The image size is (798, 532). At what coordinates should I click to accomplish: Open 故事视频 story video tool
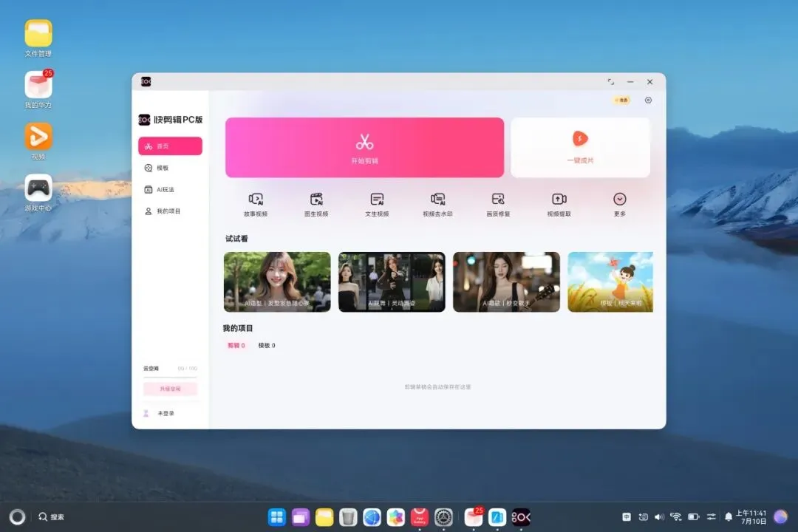click(x=256, y=205)
